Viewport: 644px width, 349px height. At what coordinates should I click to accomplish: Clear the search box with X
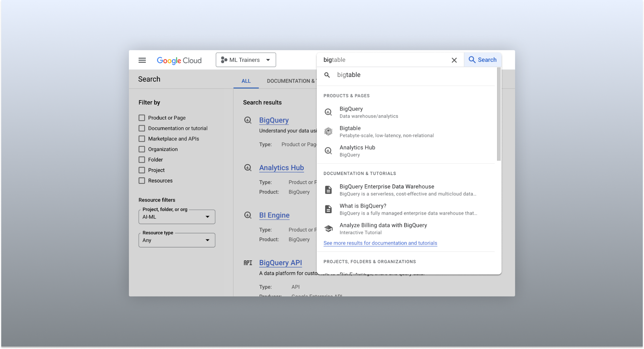point(454,60)
